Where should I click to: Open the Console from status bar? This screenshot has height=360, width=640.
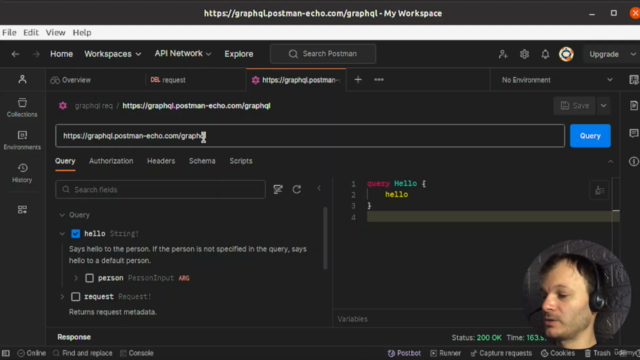click(x=137, y=353)
